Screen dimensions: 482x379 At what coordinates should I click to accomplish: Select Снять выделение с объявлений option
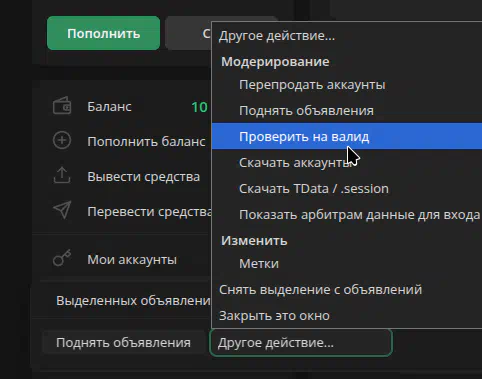(x=347, y=290)
